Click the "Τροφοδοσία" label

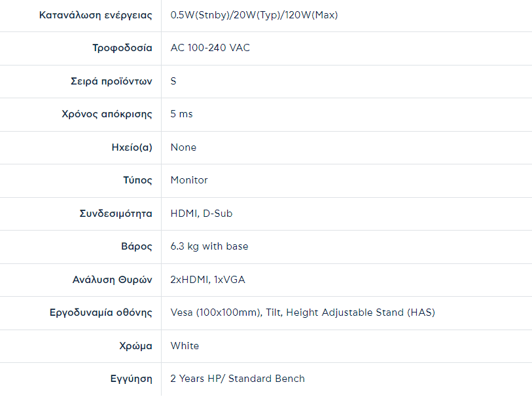point(122,48)
